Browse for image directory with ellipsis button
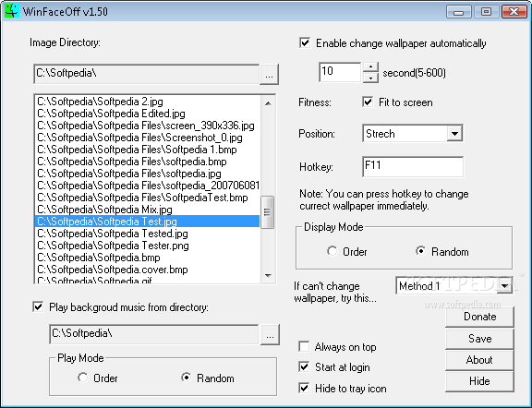The height and width of the screenshot is (408, 532). (x=269, y=74)
